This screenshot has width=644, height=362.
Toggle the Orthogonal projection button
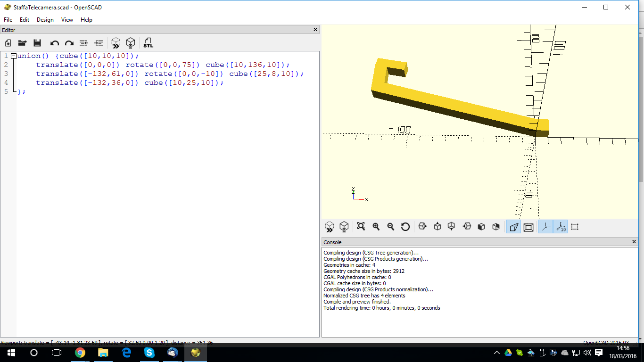pos(528,227)
